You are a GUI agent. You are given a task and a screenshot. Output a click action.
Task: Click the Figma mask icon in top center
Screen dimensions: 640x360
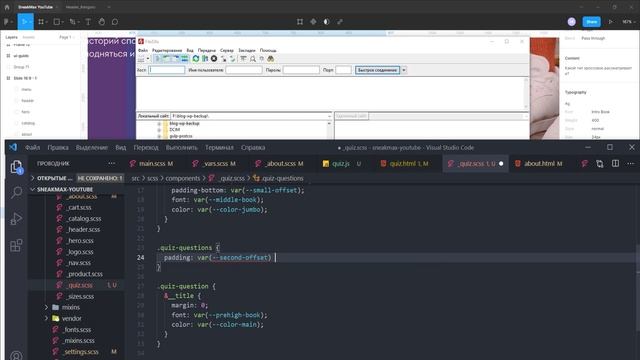click(327, 22)
